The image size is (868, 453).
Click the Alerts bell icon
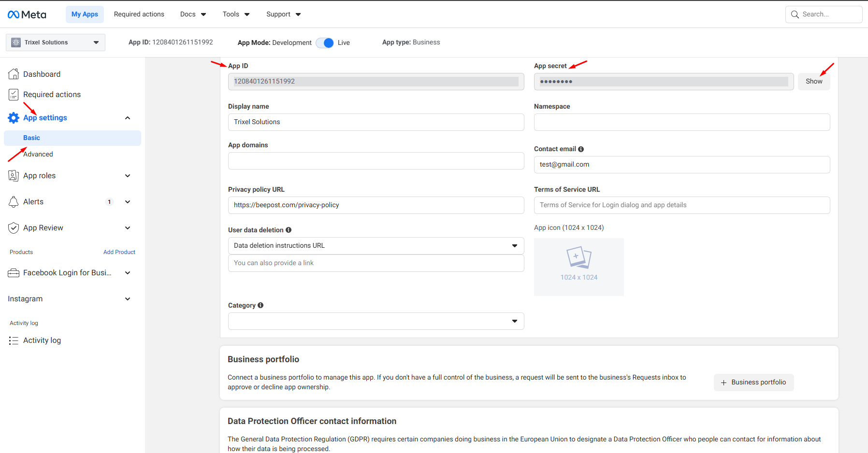pyautogui.click(x=14, y=202)
